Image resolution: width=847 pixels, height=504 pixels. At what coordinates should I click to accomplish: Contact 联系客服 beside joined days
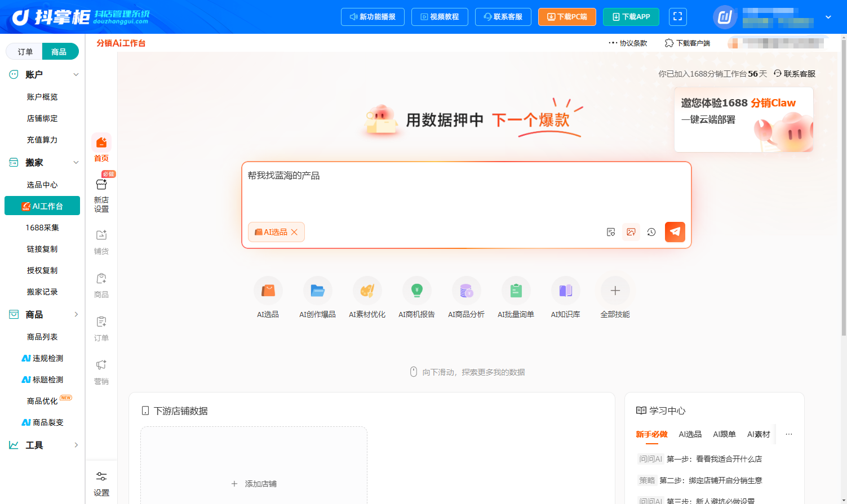point(795,74)
